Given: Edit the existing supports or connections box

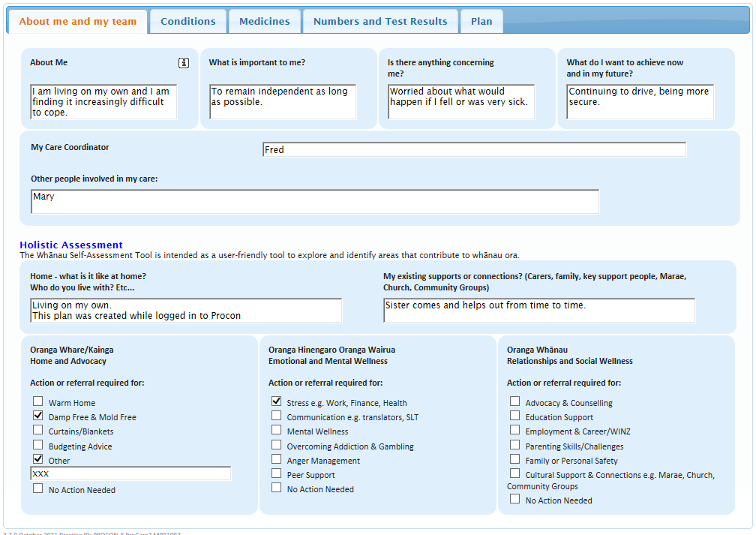Looking at the screenshot, I should 538,311.
